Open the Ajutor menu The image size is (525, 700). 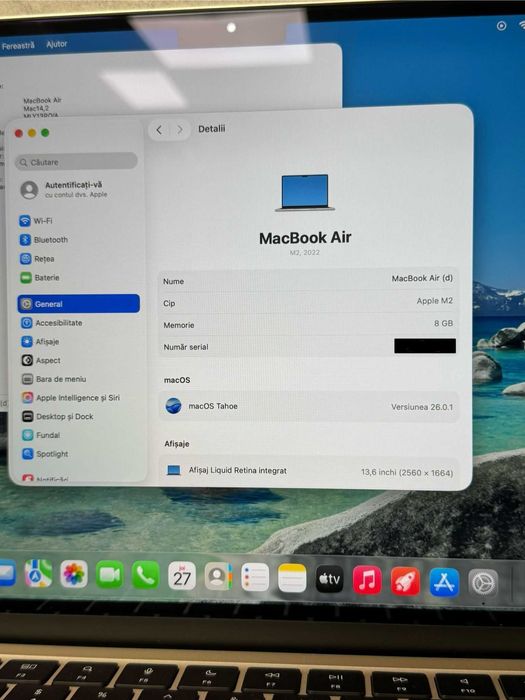coord(56,44)
